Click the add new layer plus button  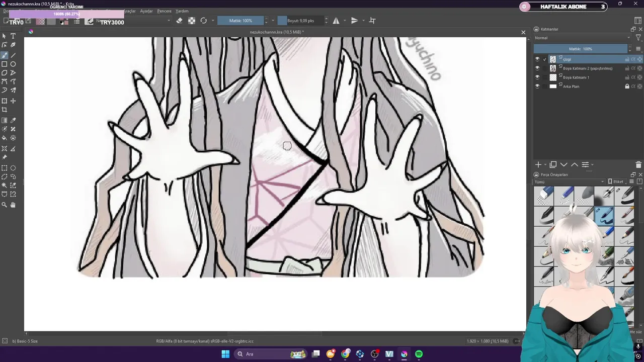538,165
